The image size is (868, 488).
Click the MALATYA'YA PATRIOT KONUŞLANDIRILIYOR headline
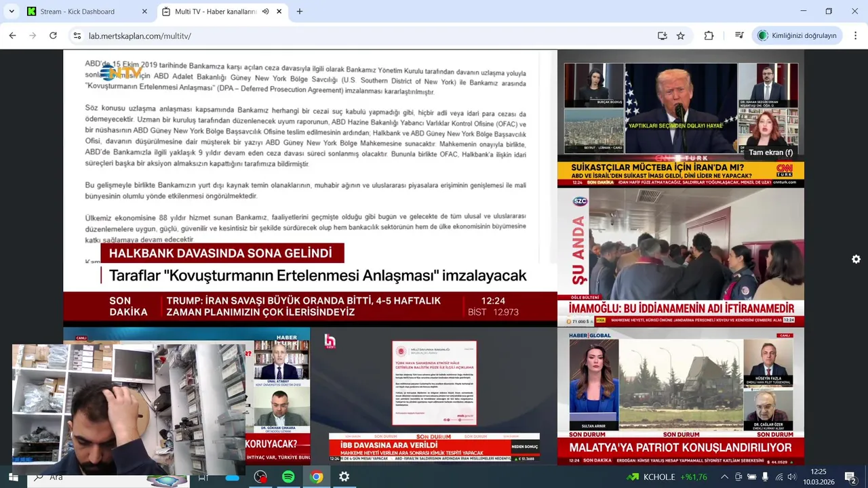(680, 448)
